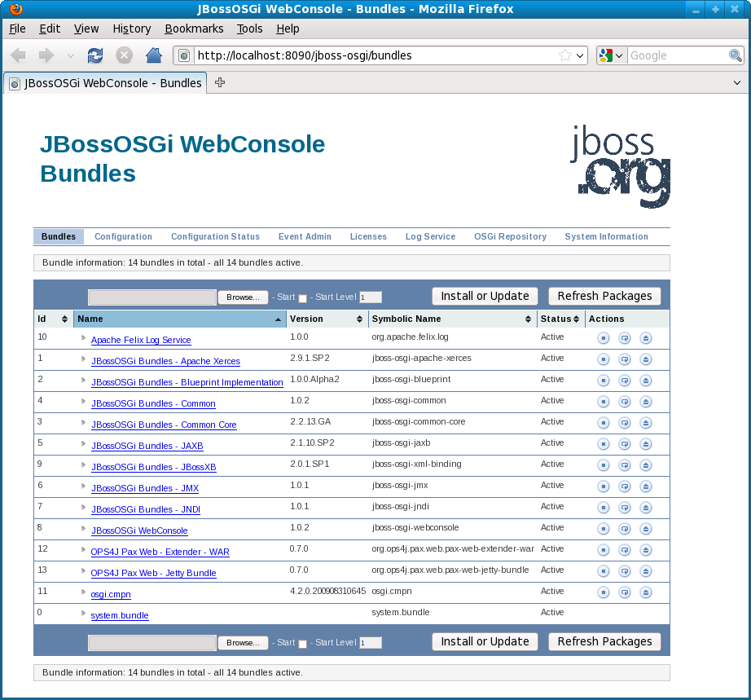Click the URL address field

pos(376,55)
